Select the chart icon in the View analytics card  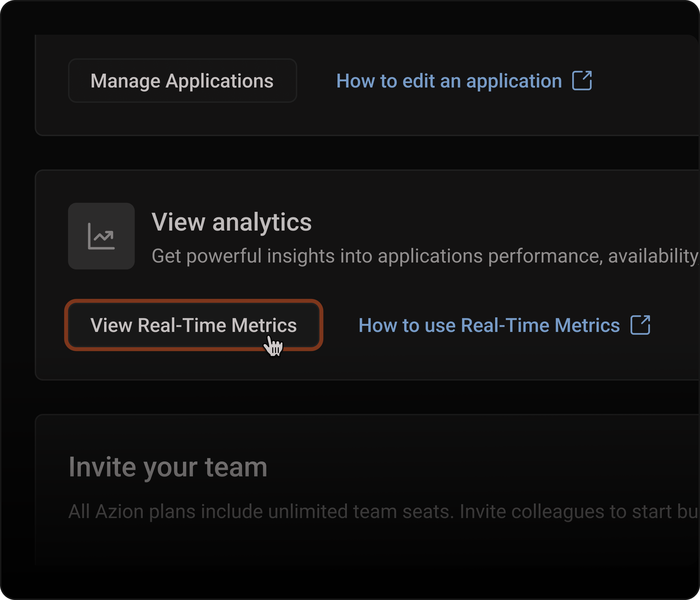click(101, 236)
